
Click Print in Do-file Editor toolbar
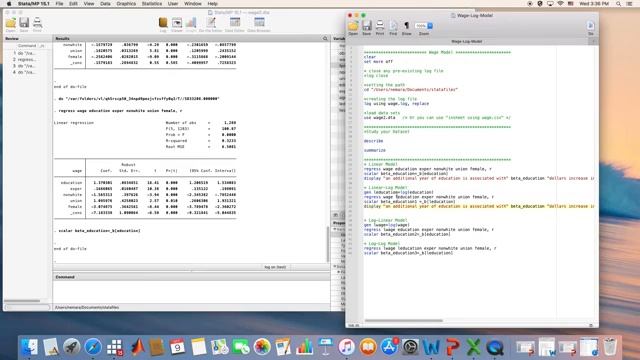click(380, 28)
